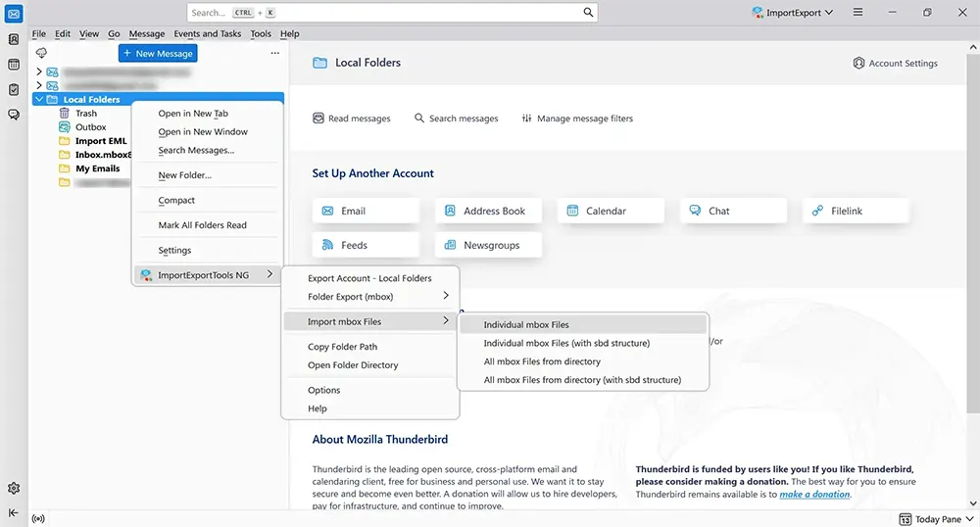Open the ImportExport toolbar dropdown
Screen dimensions: 980x527
coord(793,13)
